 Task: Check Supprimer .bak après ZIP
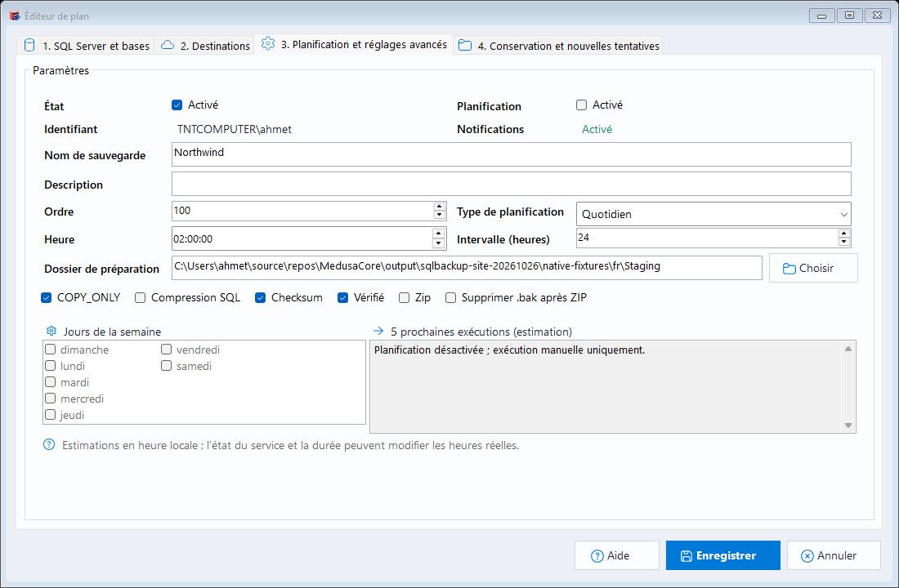450,297
